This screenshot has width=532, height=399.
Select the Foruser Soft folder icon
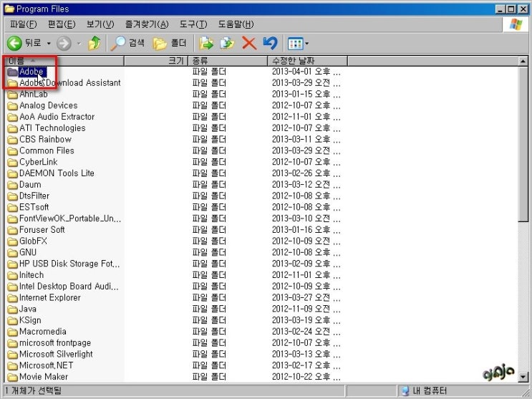coord(13,230)
